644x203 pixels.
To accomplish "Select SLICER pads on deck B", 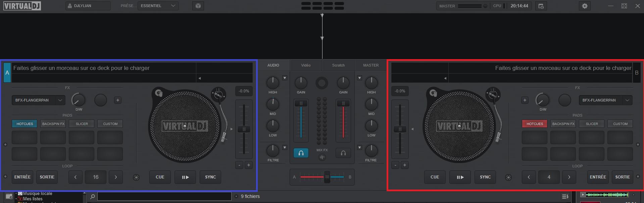I will coord(592,124).
